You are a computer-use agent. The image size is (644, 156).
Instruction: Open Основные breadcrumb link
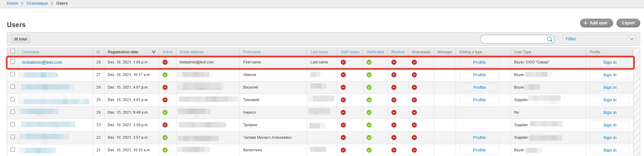pyautogui.click(x=37, y=3)
